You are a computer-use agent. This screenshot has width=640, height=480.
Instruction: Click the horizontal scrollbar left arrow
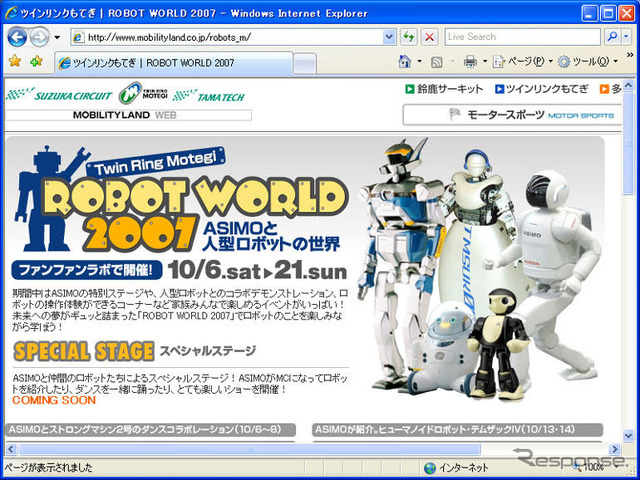click(11, 449)
